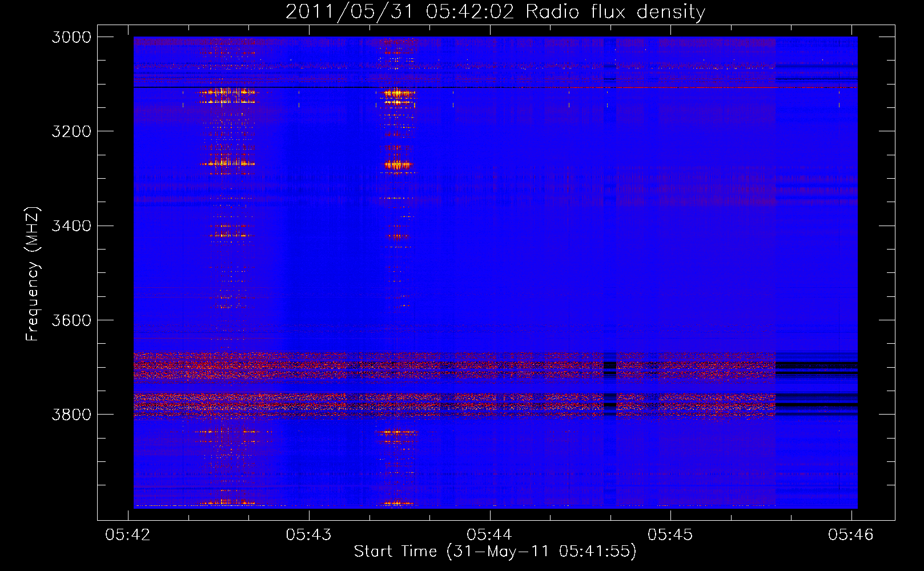Click the 'Start Time (31-May-11 05:41:55)' label
The height and width of the screenshot is (571, 924).
click(495, 552)
